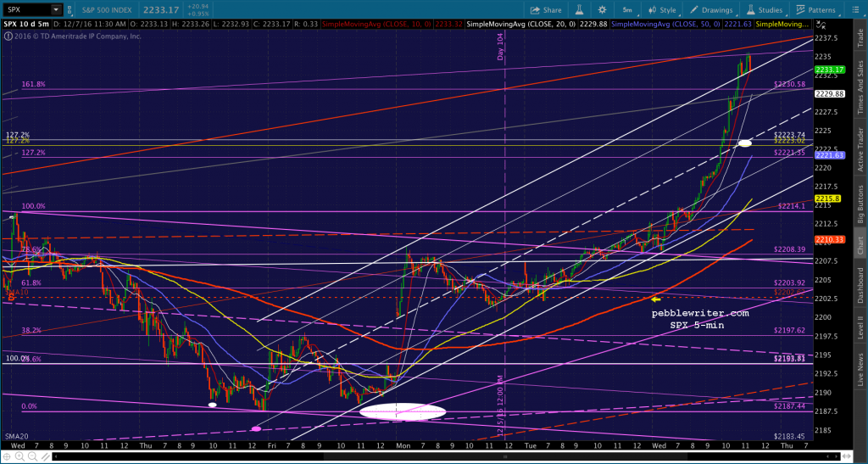Click the blue 2221.63 price bubble
The height and width of the screenshot is (464, 868).
click(829, 155)
